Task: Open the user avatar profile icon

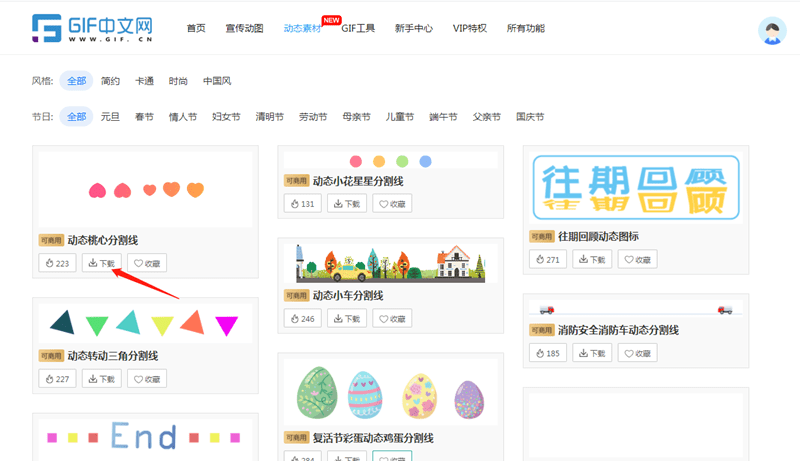Action: tap(772, 31)
